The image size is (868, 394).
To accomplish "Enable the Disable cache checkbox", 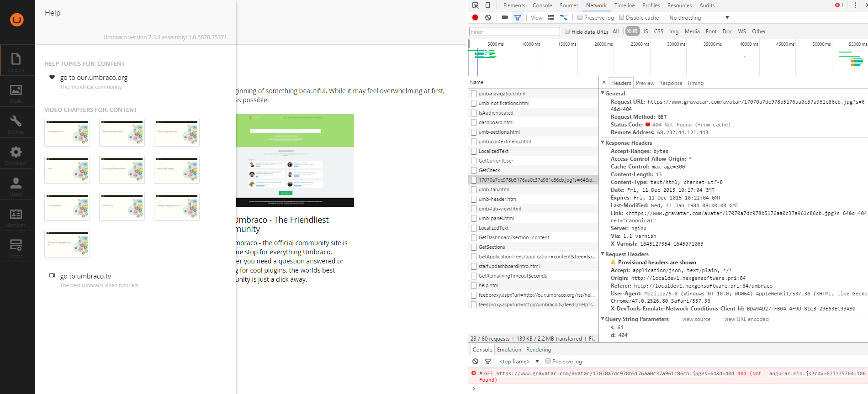I will click(x=621, y=17).
